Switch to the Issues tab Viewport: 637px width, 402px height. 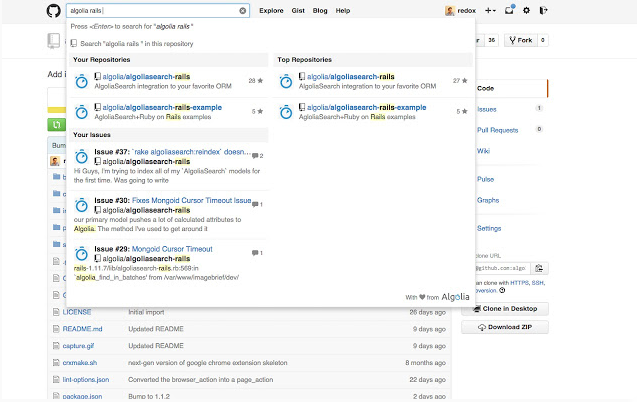(x=487, y=109)
